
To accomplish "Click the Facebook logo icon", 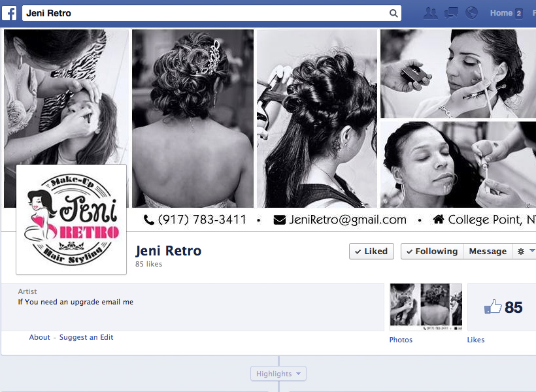I will click(10, 13).
